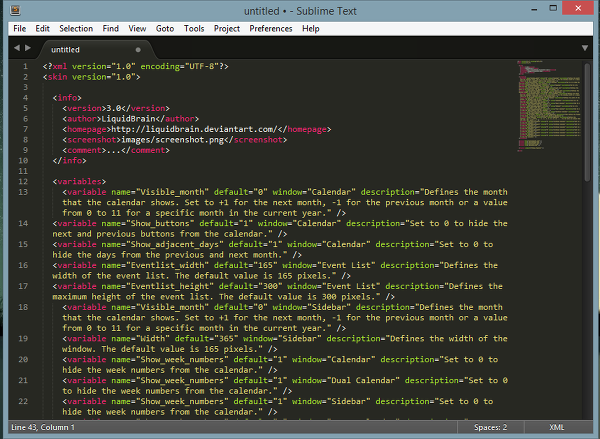Viewport: 600px width, 439px height.
Task: Open the tab list dropdown arrow
Action: point(585,48)
